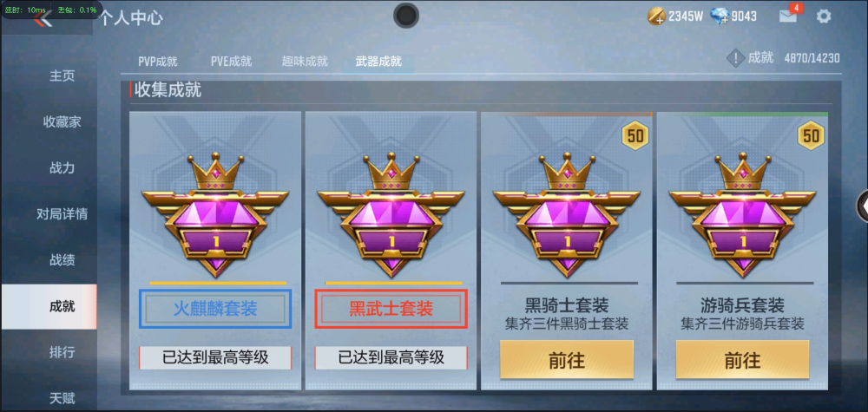Tap the 50 point hexagon on 黑骑士套装

[635, 135]
